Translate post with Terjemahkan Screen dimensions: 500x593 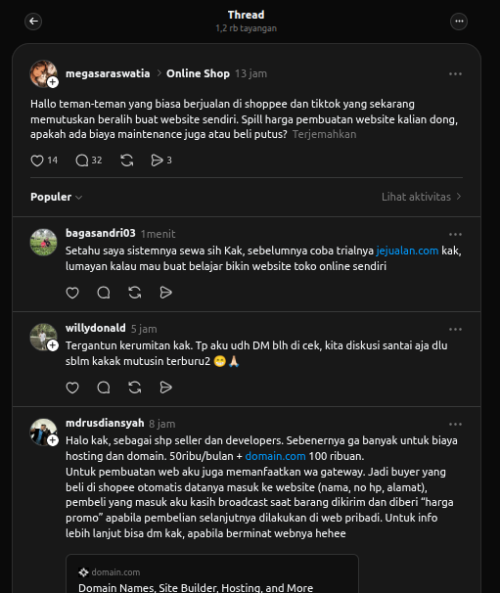click(x=324, y=134)
